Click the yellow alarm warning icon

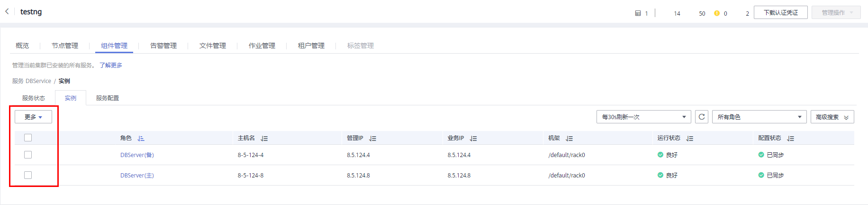pos(717,13)
